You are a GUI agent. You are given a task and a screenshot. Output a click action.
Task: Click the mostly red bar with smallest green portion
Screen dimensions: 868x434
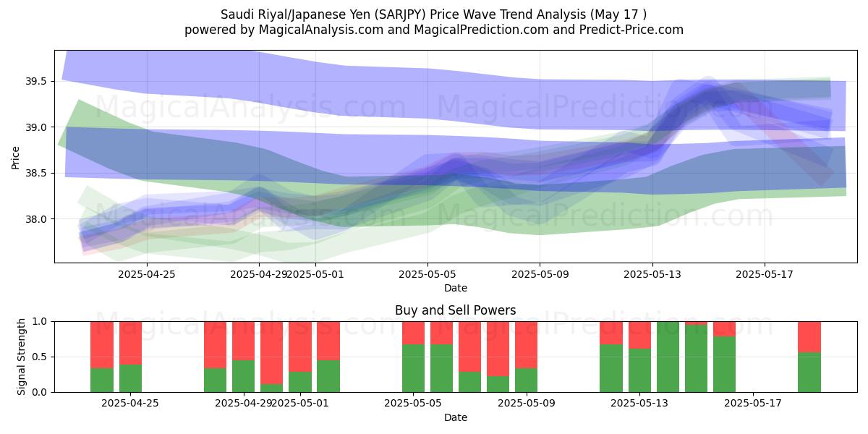272,357
